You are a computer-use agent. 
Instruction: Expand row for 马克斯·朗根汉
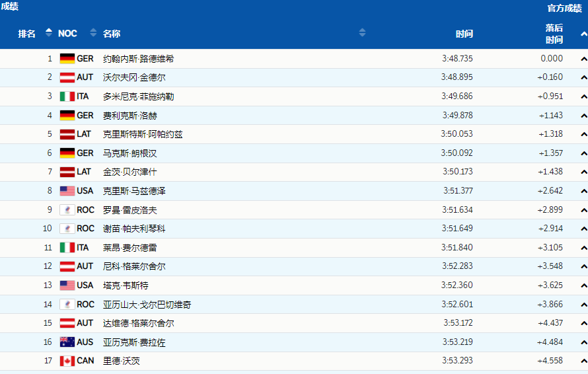(583, 153)
